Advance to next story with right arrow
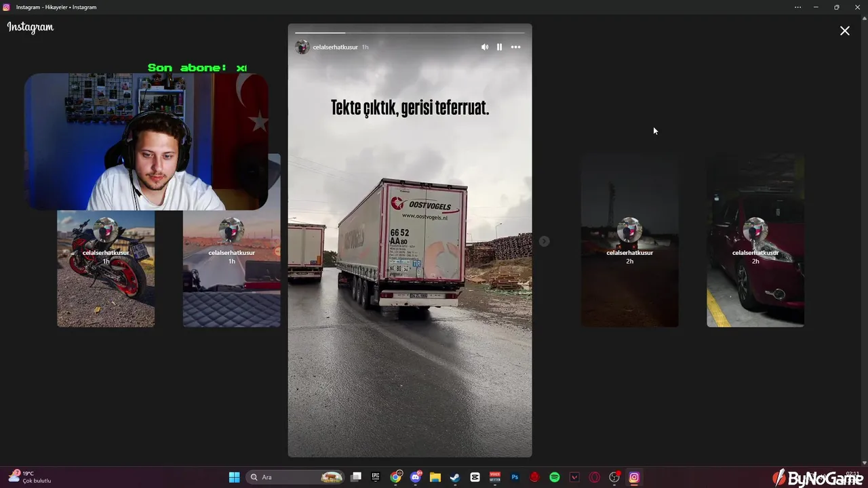 point(544,241)
